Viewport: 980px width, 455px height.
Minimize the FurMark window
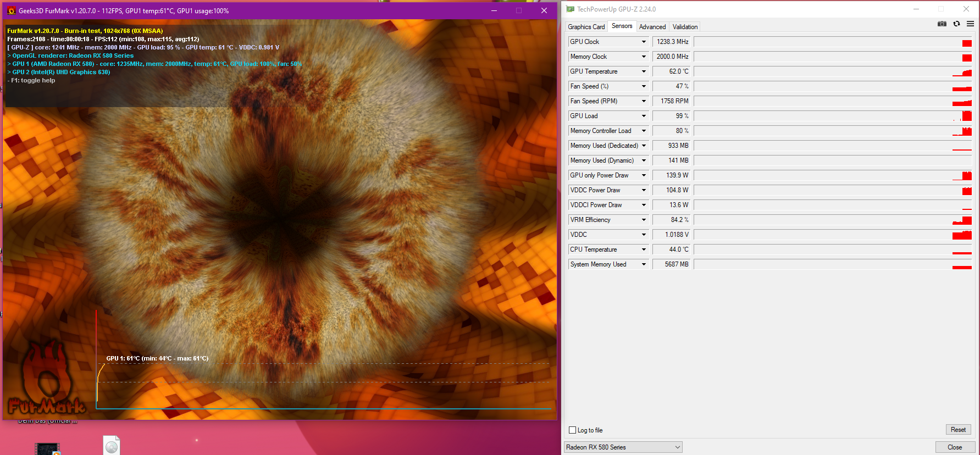pyautogui.click(x=494, y=10)
